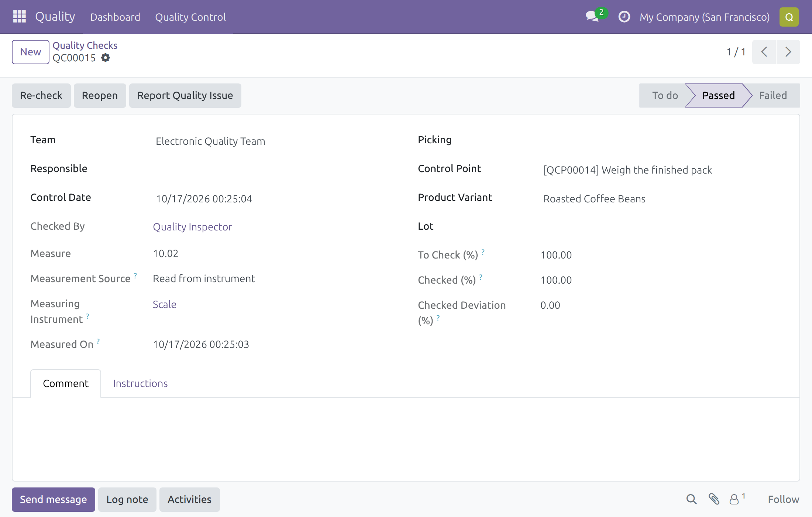Click the chatter search magnifier icon
The image size is (812, 517).
click(691, 499)
